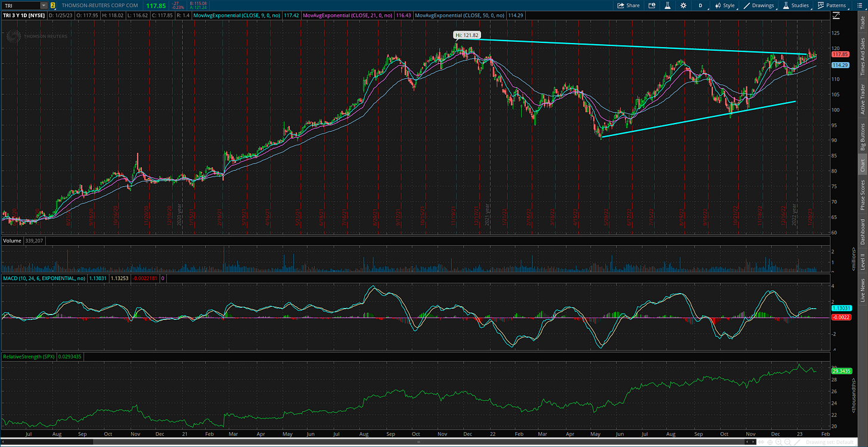
Task: Click the C: 117.85 close value
Action: click(x=163, y=14)
